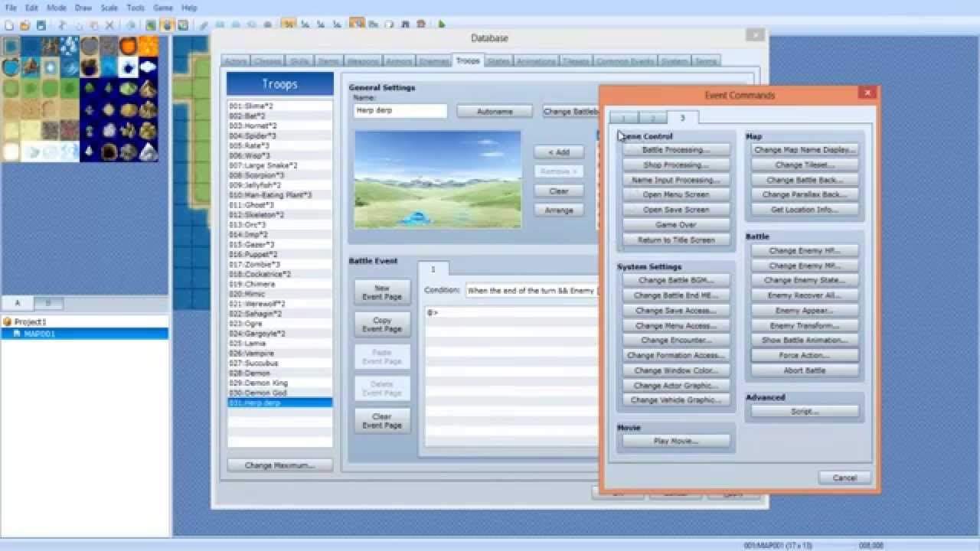Click the Cut icon in toolbar
Viewport: 980px width, 551px height.
coord(62,25)
